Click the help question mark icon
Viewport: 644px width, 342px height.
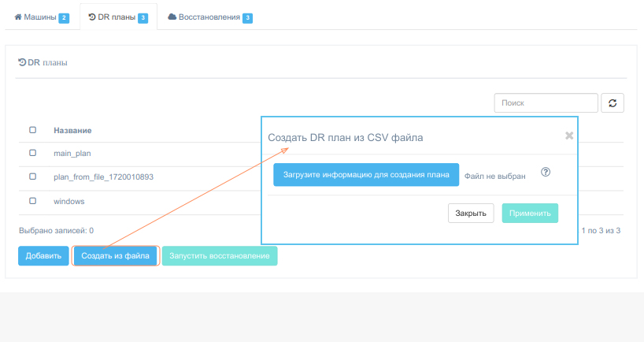pos(546,173)
